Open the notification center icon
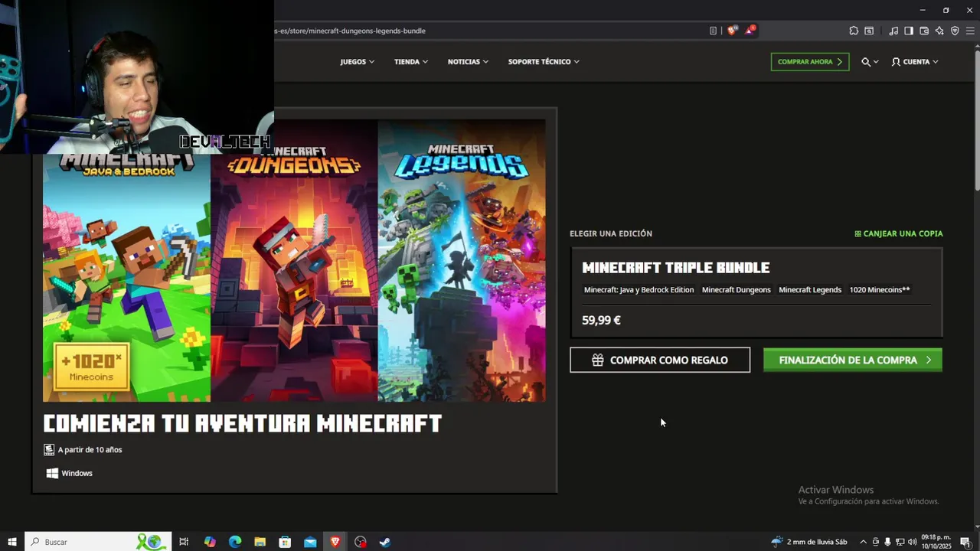 coord(965,542)
